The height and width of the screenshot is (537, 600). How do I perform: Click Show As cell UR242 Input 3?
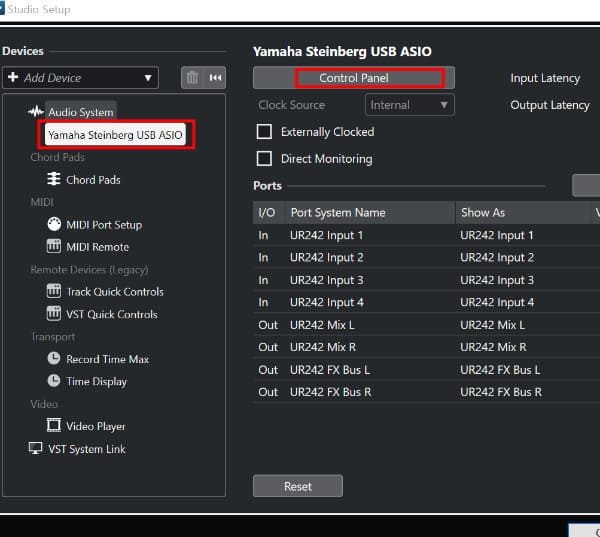tap(497, 280)
